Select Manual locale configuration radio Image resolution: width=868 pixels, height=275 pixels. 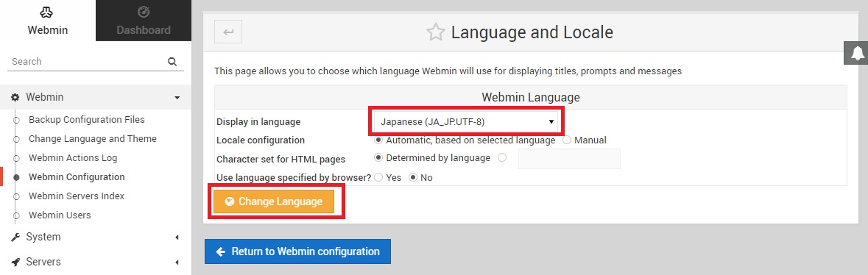(567, 140)
